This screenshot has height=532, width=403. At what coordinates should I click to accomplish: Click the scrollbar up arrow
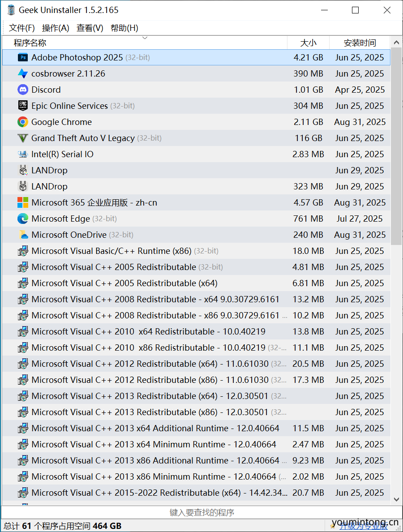(x=396, y=43)
